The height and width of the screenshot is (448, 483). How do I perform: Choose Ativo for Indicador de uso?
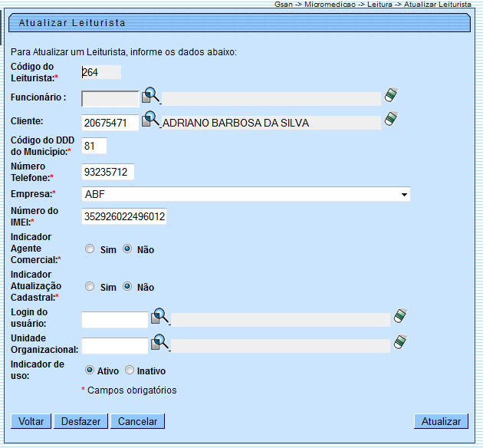point(90,371)
